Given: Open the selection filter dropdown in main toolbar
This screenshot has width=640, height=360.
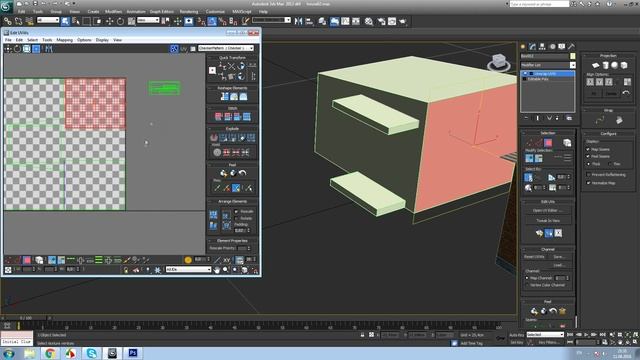Looking at the screenshot, I should [x=48, y=20].
